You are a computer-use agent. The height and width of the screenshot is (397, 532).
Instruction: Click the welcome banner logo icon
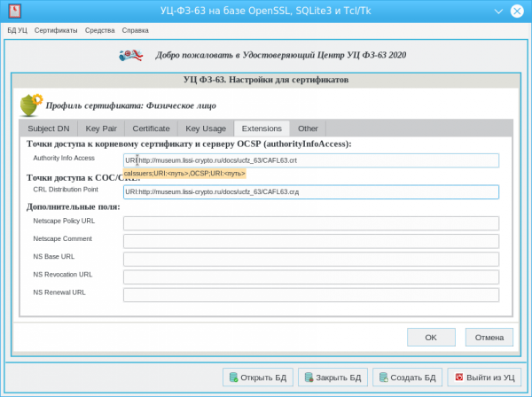132,55
